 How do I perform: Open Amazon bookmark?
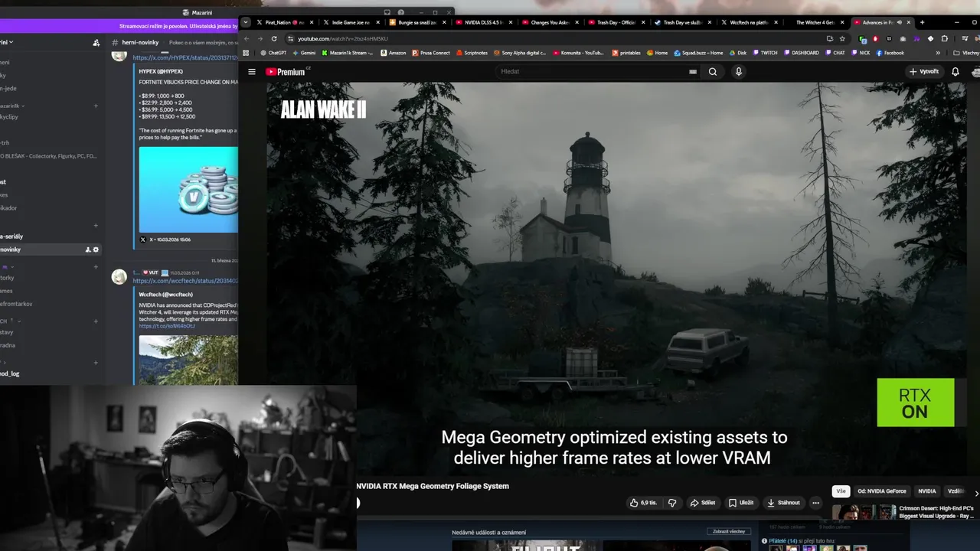[393, 53]
